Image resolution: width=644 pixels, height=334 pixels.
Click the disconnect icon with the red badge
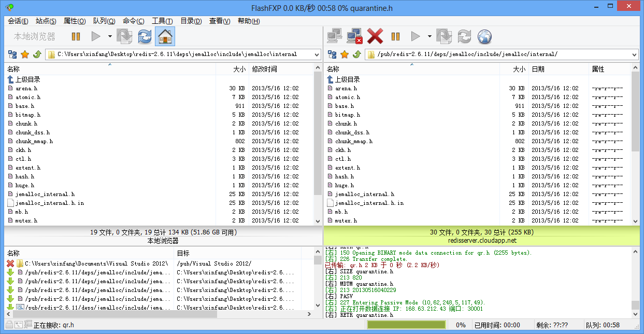354,36
